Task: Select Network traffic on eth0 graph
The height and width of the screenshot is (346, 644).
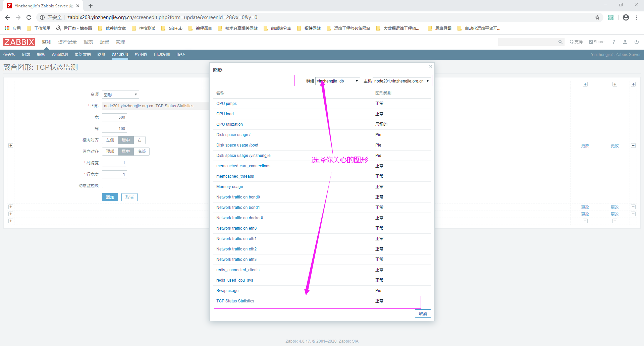Action: [x=236, y=228]
